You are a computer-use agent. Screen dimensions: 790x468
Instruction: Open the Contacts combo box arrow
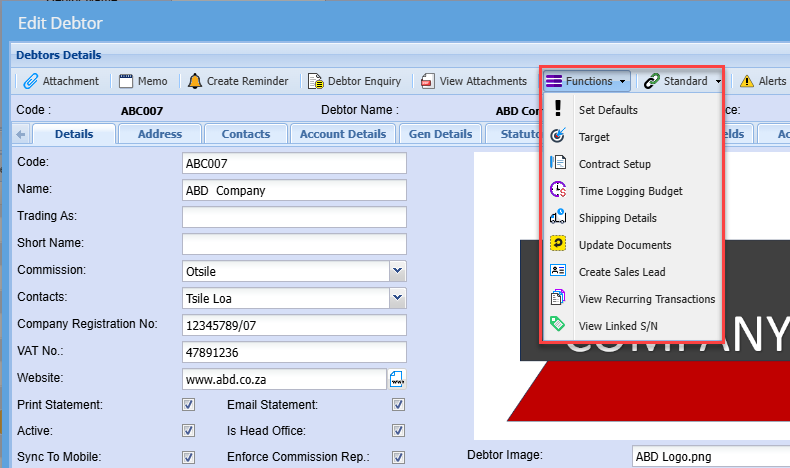(x=397, y=297)
